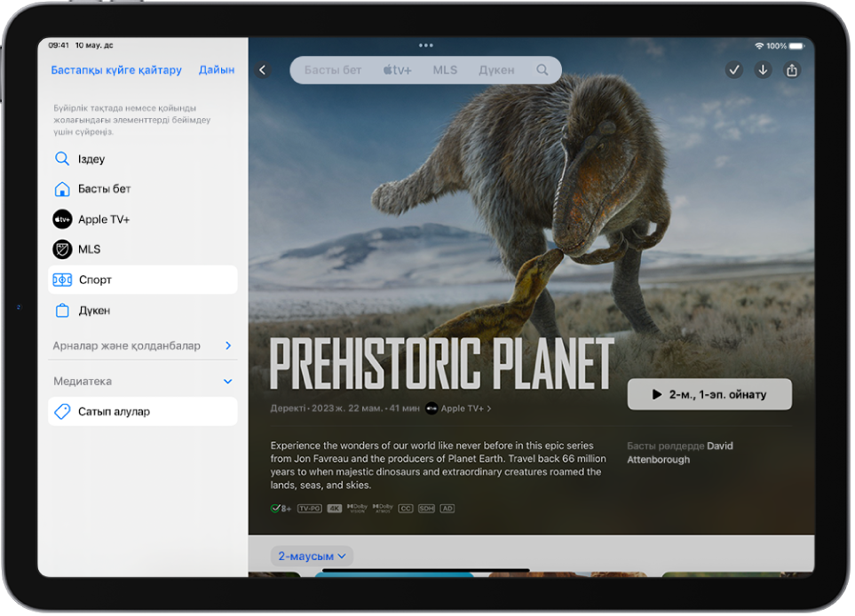Expand Арналар және қолданбалар section

(228, 346)
